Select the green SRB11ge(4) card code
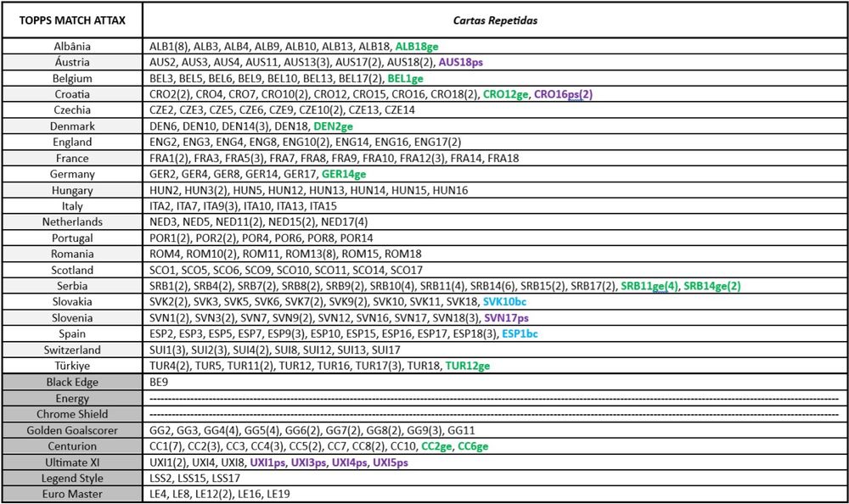Viewport: 849px width, 504px height. (x=649, y=286)
